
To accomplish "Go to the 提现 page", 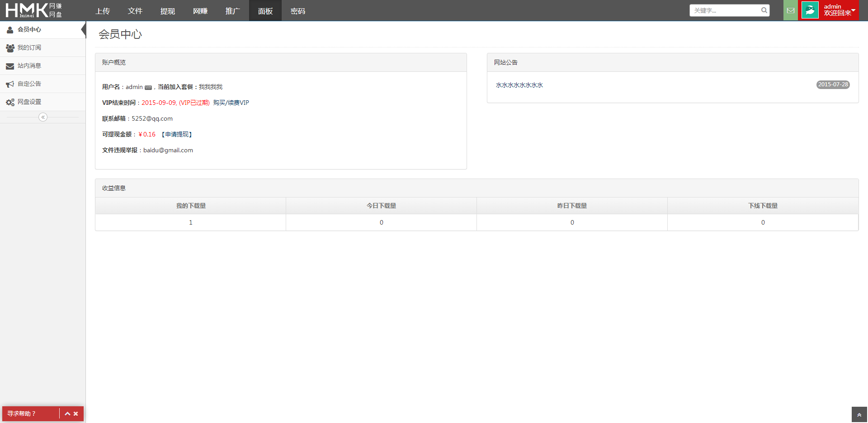I will click(167, 10).
